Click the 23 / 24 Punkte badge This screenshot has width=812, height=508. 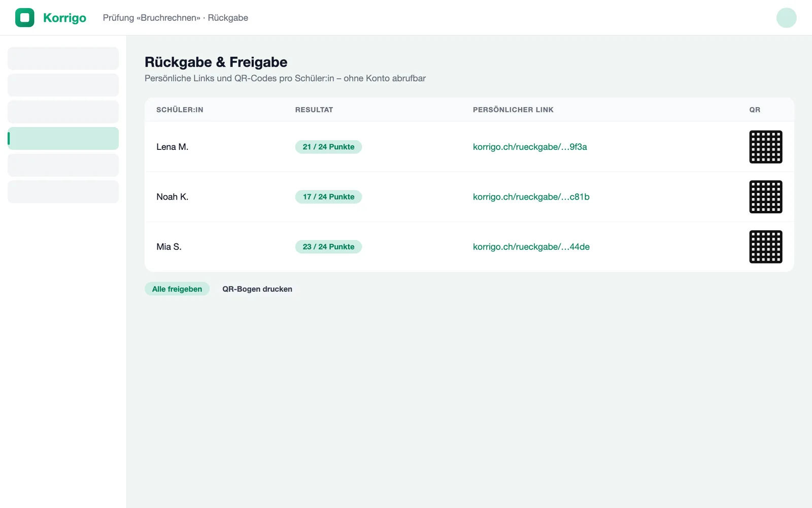[328, 247]
